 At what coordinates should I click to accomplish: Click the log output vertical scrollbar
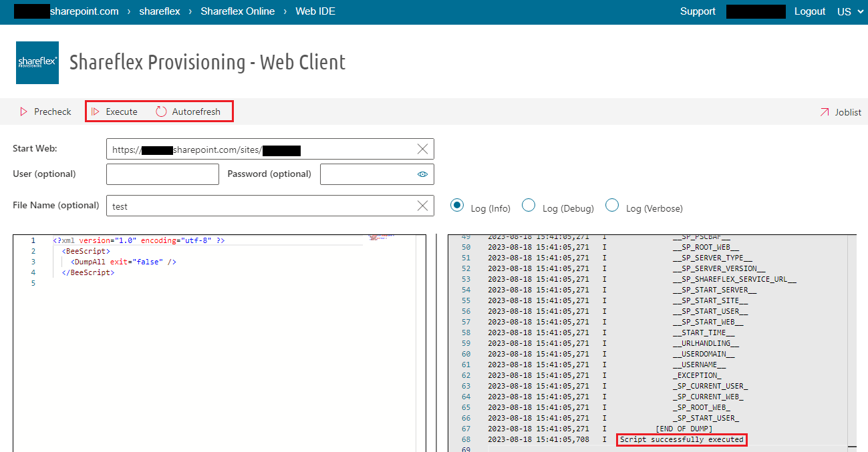coord(851,343)
